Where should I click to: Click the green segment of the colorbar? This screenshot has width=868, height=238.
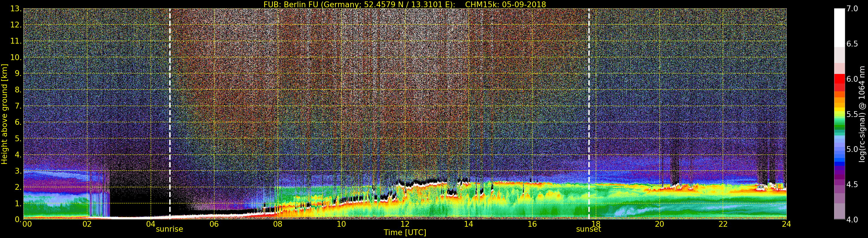839,127
